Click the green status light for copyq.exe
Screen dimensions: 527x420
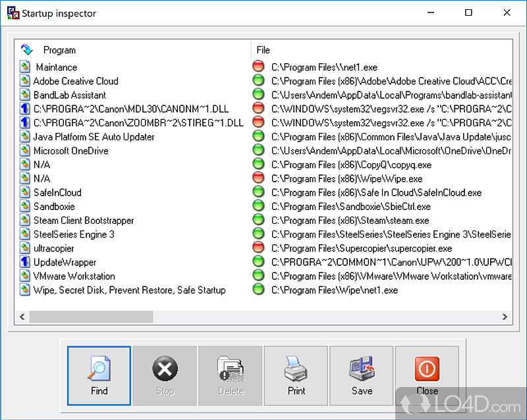point(258,164)
